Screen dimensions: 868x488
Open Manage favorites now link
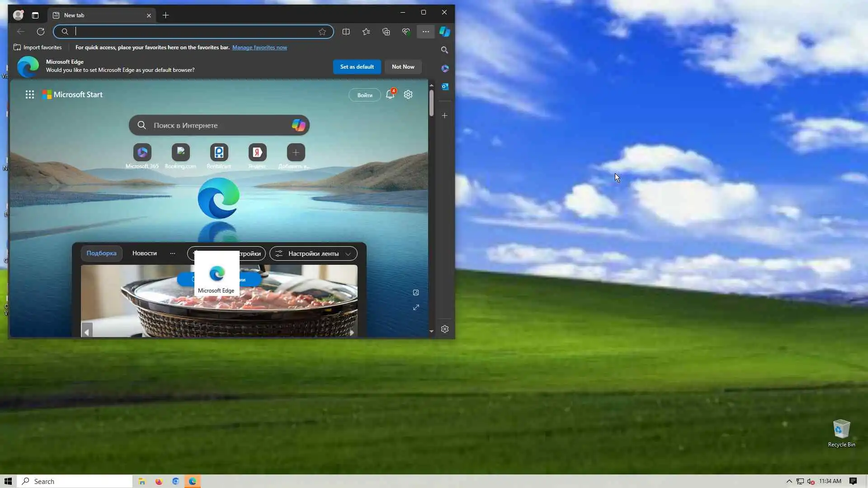[259, 47]
